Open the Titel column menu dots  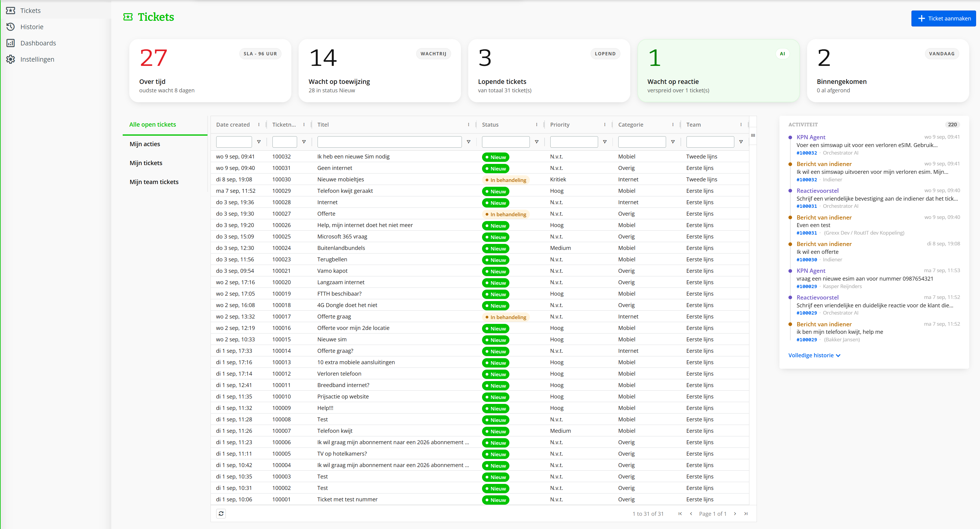coord(468,125)
